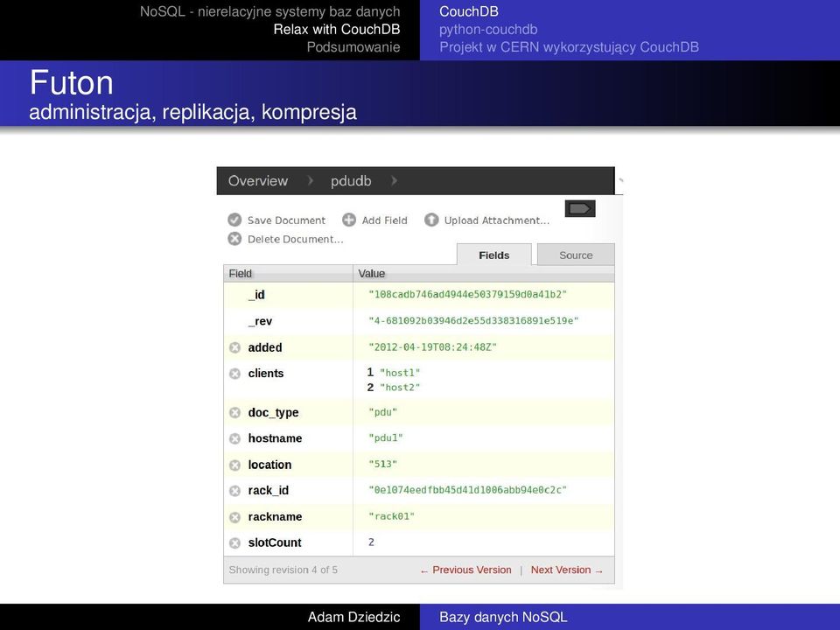The height and width of the screenshot is (630, 840).
Task: Jump to NoSQL - nierelacyjne systemy baz danych
Action: 270,11
